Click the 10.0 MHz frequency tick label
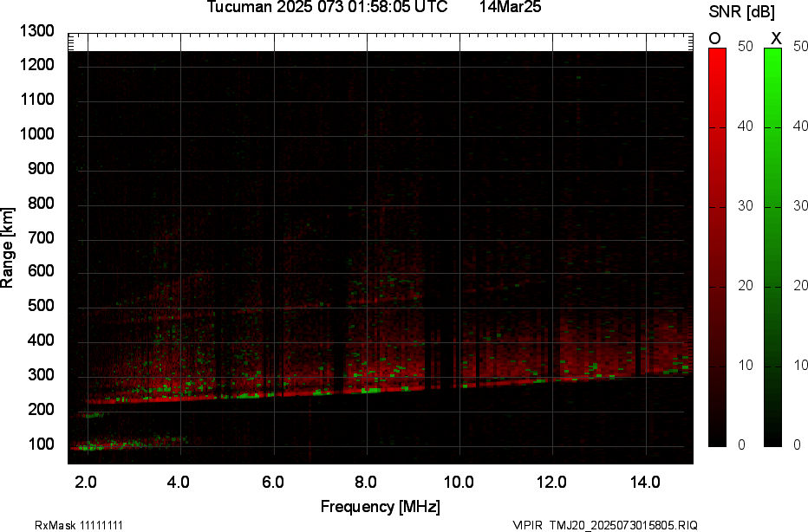The width and height of the screenshot is (808, 532). (458, 481)
